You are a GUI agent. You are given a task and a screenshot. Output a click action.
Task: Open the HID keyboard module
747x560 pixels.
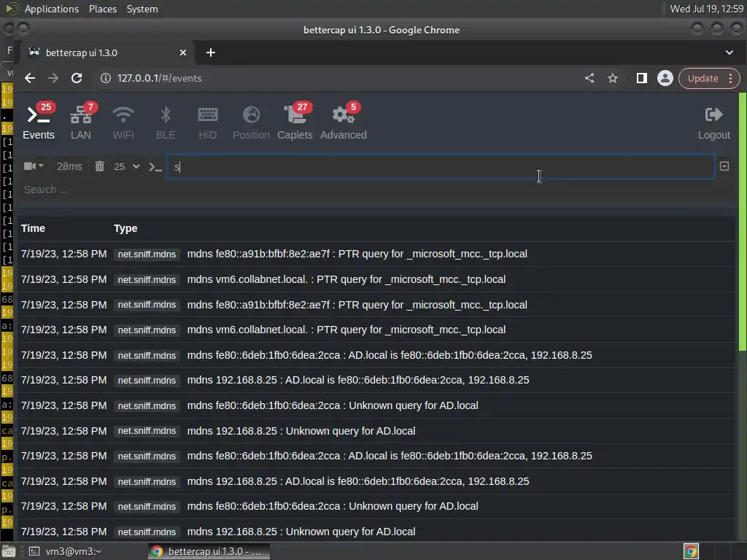point(208,122)
